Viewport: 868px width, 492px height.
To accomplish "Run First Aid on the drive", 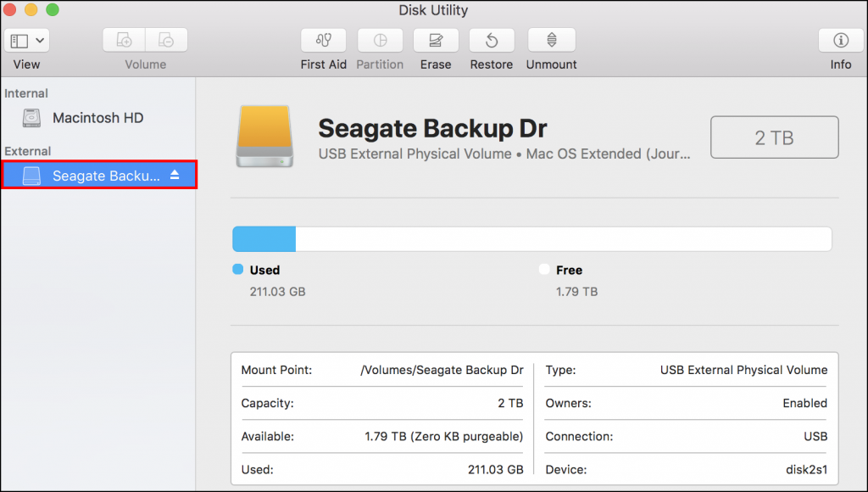I will coord(323,40).
